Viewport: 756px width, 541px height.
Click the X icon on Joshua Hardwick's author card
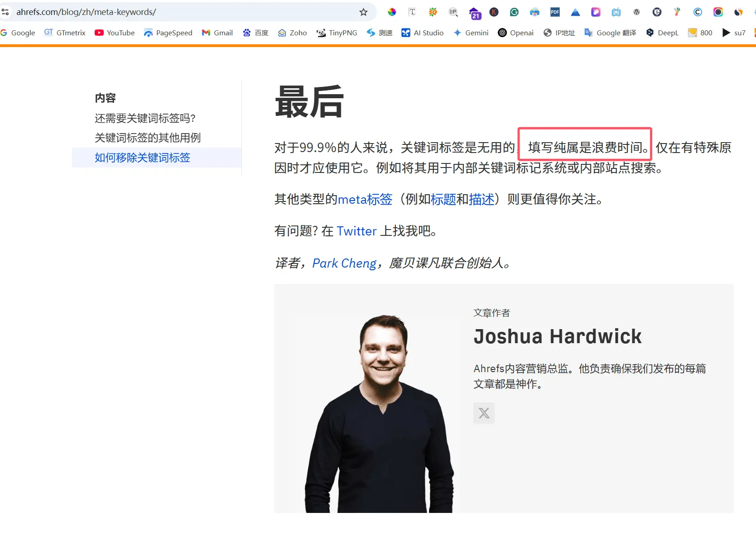(x=483, y=413)
